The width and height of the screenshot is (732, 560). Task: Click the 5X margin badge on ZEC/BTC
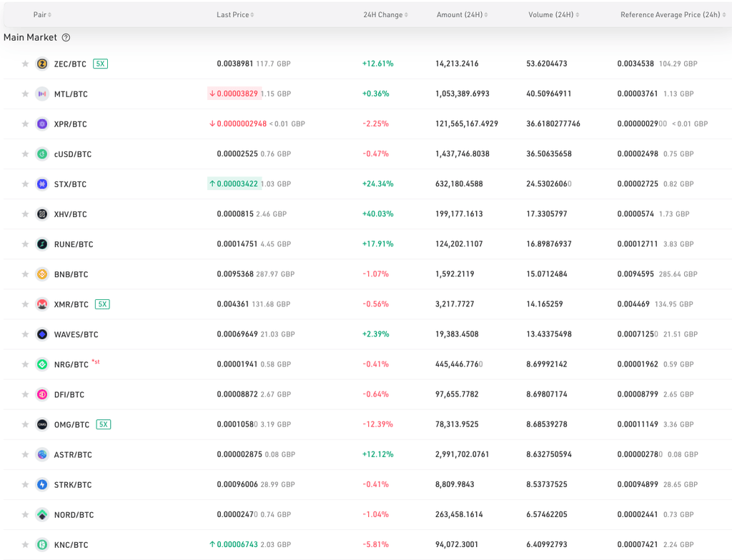100,64
